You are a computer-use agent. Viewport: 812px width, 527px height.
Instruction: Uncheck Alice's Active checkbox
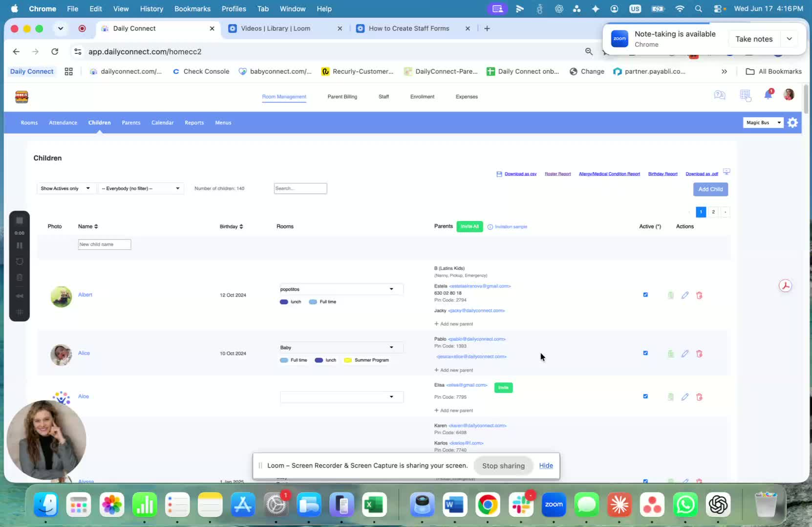point(645,353)
